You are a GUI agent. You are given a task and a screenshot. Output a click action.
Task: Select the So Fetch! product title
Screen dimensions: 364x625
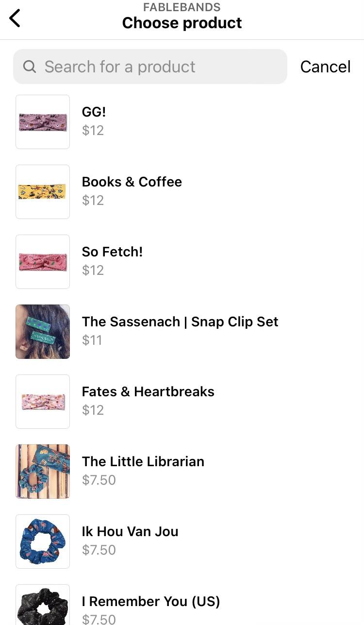[x=112, y=252]
